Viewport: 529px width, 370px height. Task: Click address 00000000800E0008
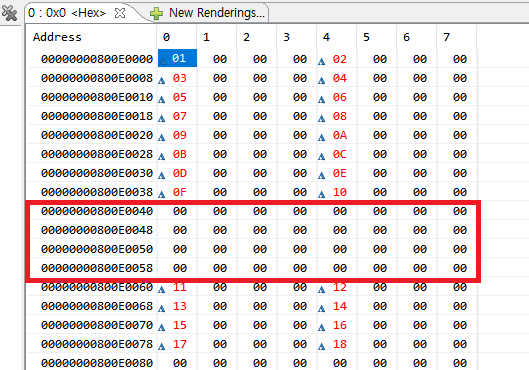click(x=97, y=78)
